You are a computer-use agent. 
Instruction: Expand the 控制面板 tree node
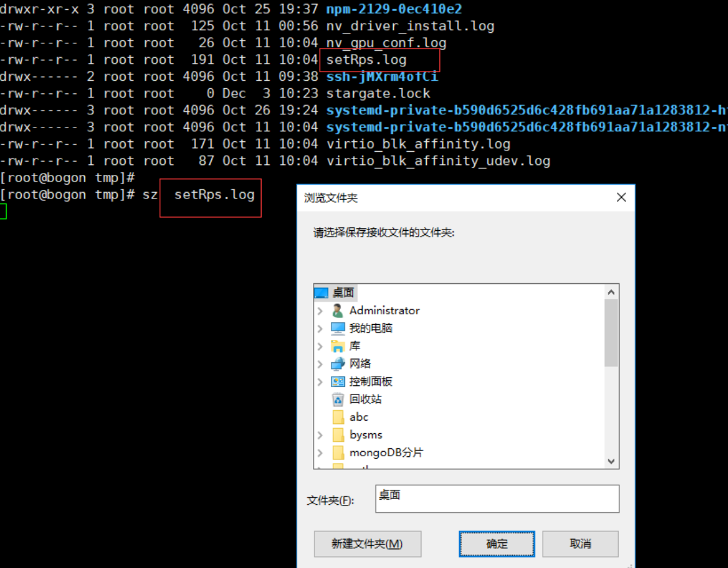(x=320, y=382)
